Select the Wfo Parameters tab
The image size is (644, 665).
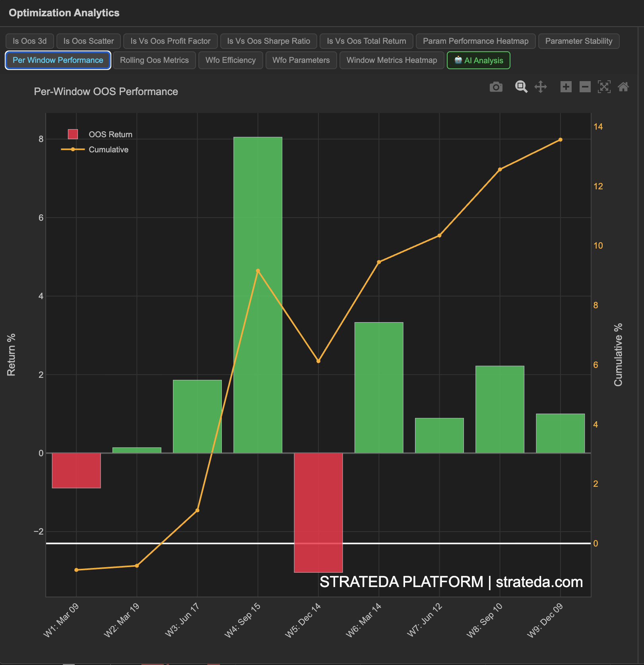[x=301, y=60]
